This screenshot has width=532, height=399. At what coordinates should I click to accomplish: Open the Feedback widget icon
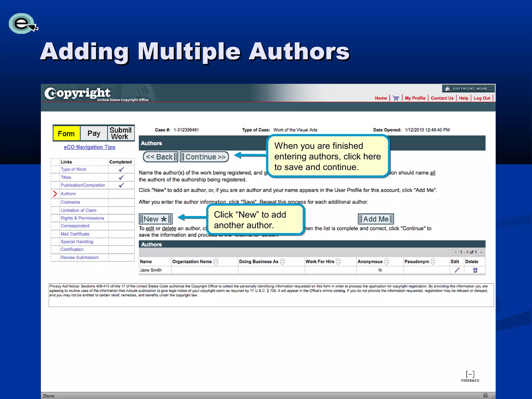[470, 376]
